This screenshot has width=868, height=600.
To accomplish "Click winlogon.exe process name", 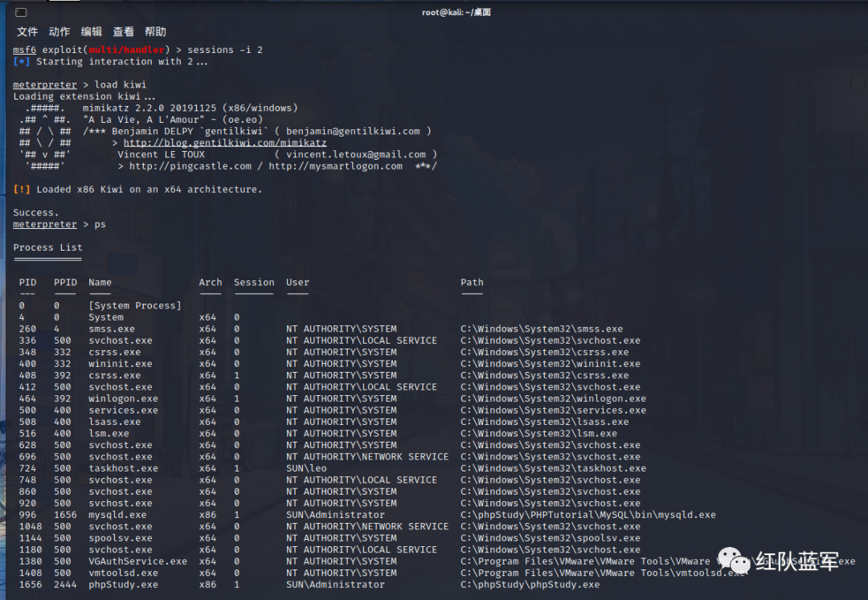I will pos(123,398).
